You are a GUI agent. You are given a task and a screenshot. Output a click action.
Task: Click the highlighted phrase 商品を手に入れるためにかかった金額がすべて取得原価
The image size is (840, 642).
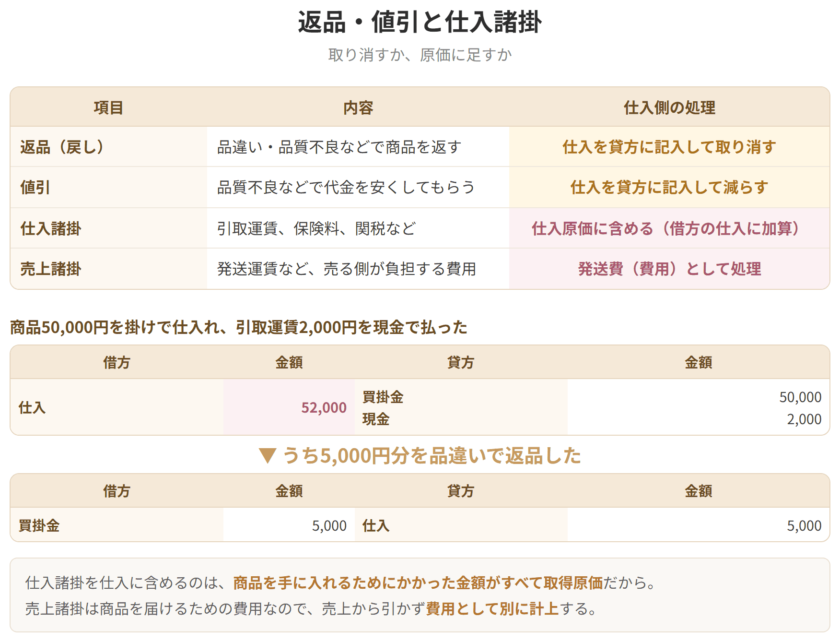point(418,583)
